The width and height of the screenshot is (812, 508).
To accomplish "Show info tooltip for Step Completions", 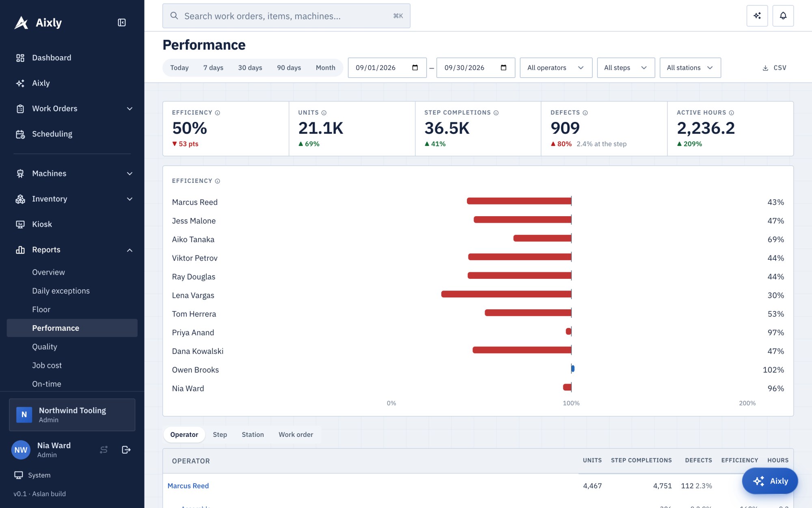I will tap(496, 113).
